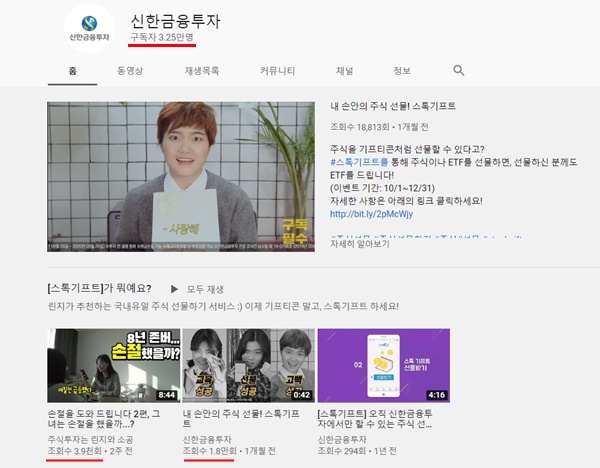Open the channel search magnifier icon
The image size is (600, 468).
(458, 70)
